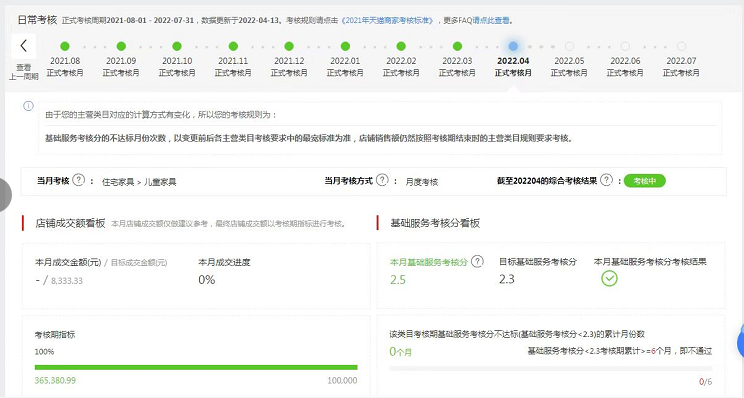Click the green checkmark assessment result icon
The height and width of the screenshot is (398, 744).
click(609, 278)
